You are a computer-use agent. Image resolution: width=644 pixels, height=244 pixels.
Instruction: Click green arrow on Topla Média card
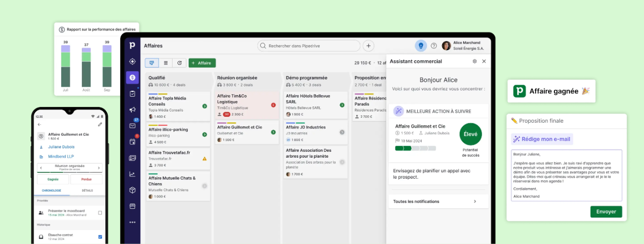point(204,106)
